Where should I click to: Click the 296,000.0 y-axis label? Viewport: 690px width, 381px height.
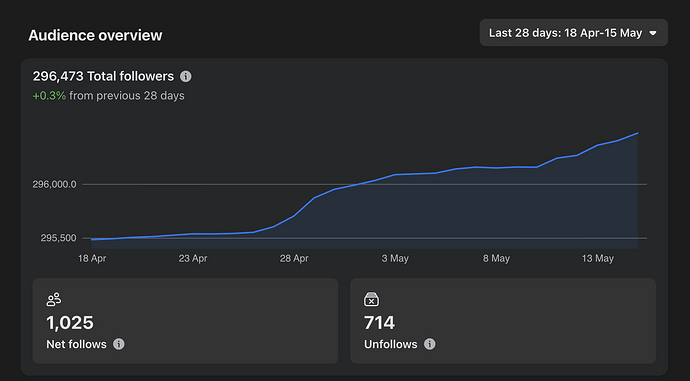[54, 184]
